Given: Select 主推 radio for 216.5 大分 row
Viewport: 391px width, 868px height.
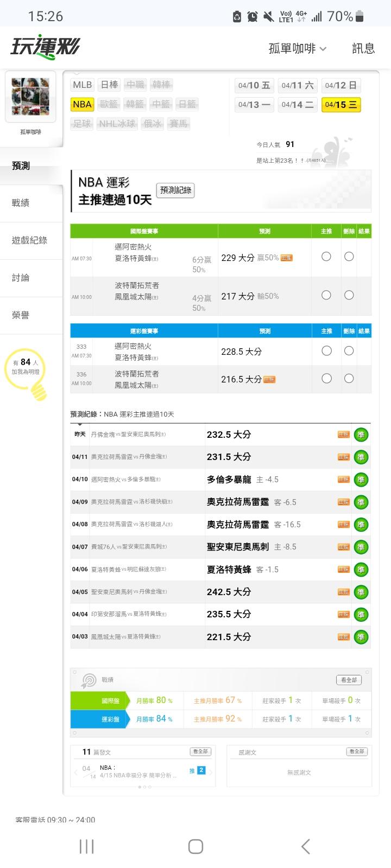Looking at the screenshot, I should [326, 379].
